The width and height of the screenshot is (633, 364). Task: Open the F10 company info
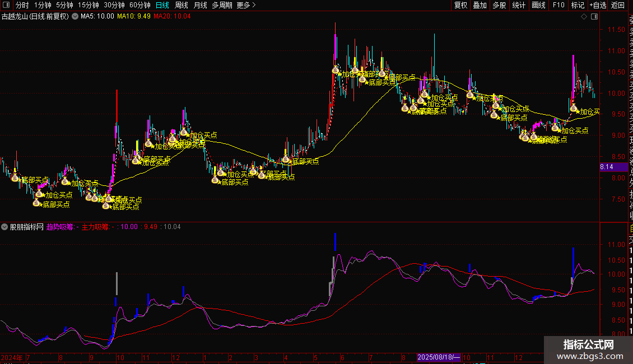click(558, 5)
